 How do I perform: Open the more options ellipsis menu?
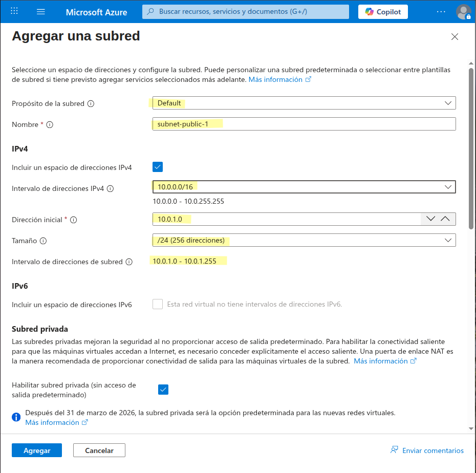(441, 12)
